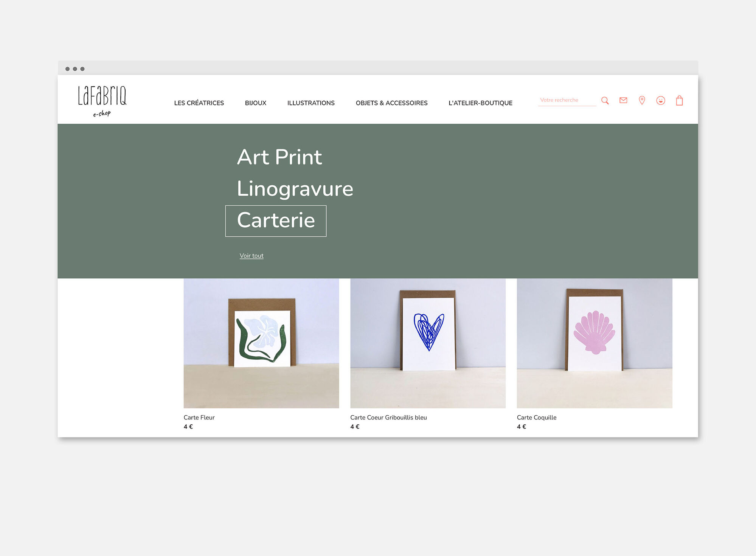Open the store location pin icon
Viewport: 756px width, 556px height.
641,100
